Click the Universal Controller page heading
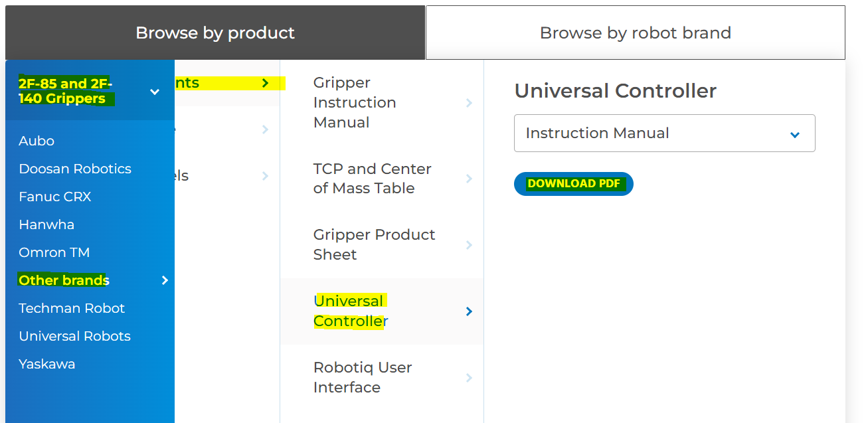Image resolution: width=868 pixels, height=423 pixels. coord(616,91)
